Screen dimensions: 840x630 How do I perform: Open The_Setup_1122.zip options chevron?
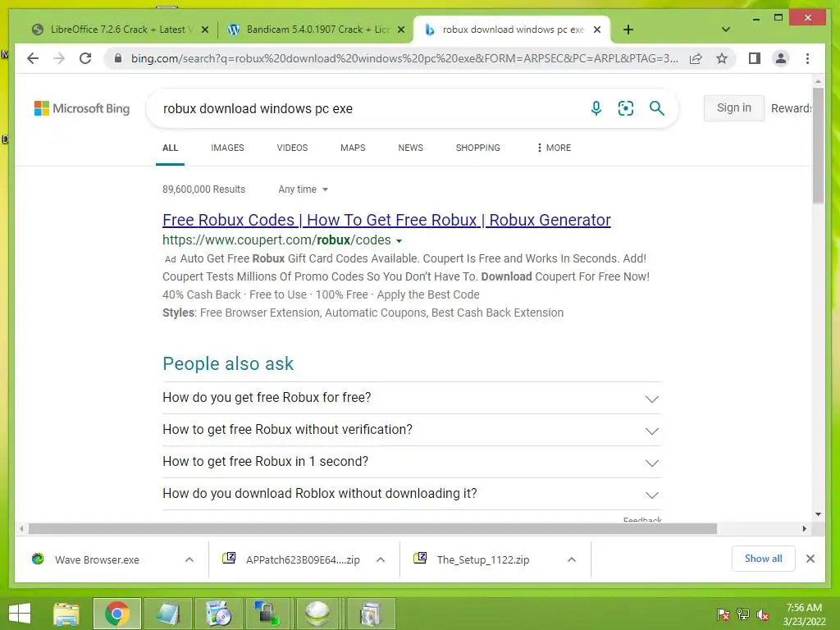point(572,559)
